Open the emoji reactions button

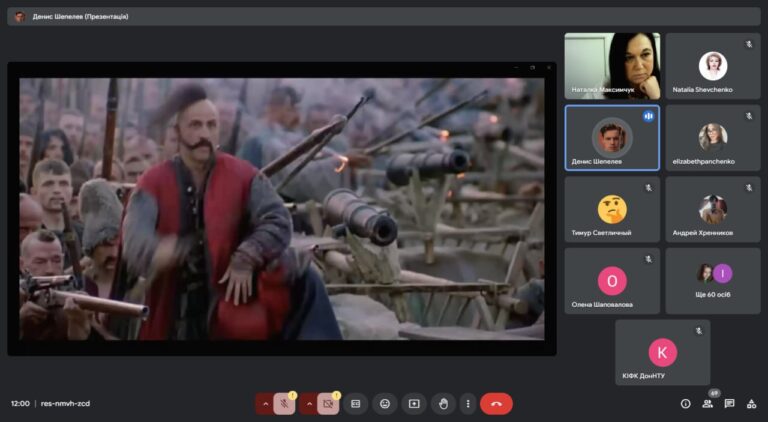(x=385, y=404)
